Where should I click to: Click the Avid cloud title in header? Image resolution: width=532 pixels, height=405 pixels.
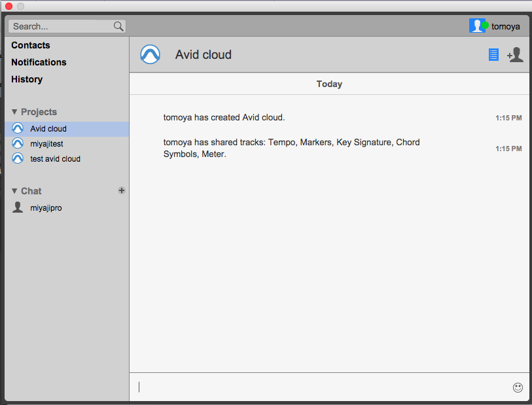204,54
